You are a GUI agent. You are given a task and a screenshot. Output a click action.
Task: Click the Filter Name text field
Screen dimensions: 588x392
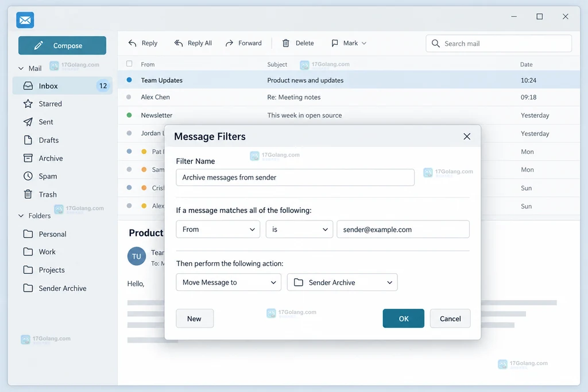(295, 177)
